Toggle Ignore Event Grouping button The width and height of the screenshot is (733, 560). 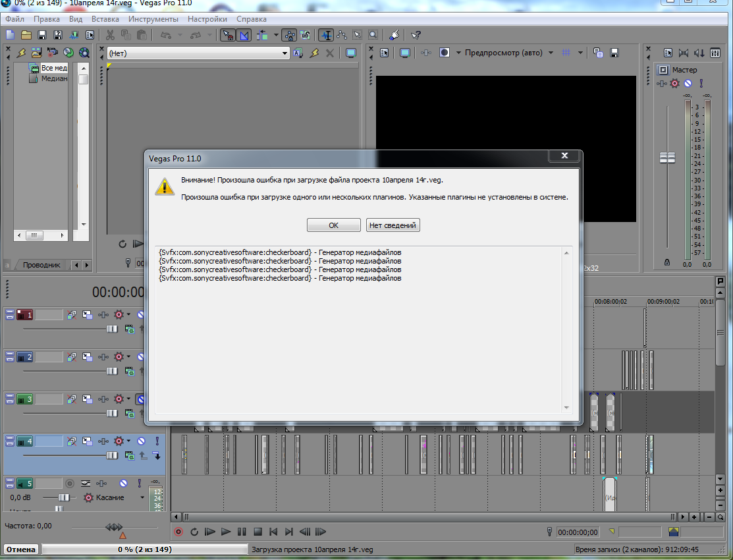(x=306, y=35)
